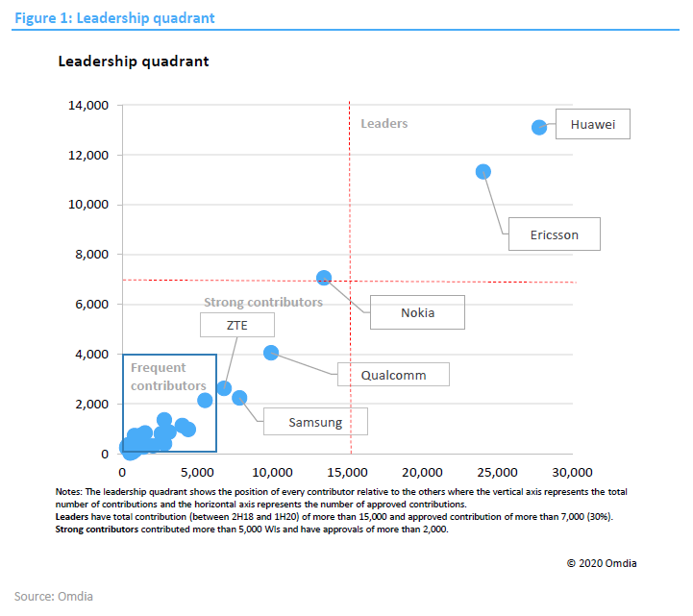Click the Figure 1 heading text

(x=115, y=18)
